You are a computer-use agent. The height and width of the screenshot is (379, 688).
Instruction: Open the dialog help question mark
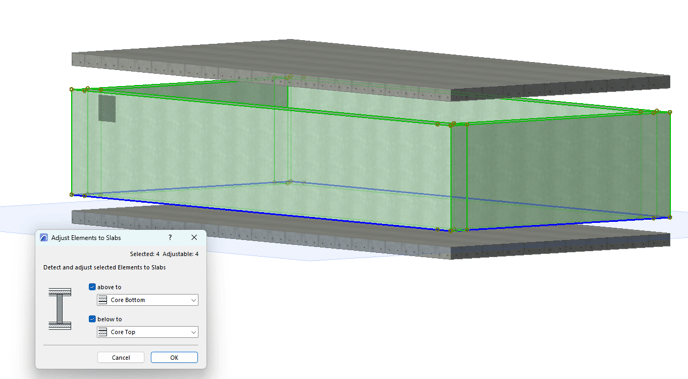[170, 237]
